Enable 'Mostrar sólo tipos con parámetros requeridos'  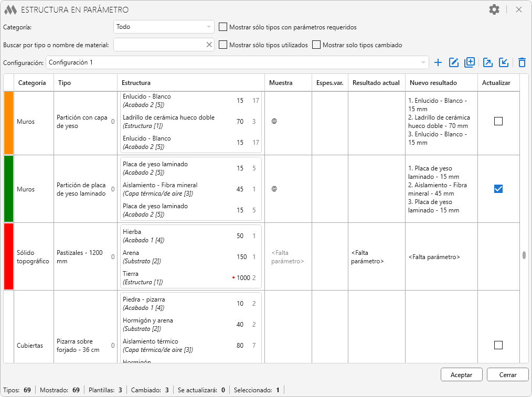pos(223,27)
